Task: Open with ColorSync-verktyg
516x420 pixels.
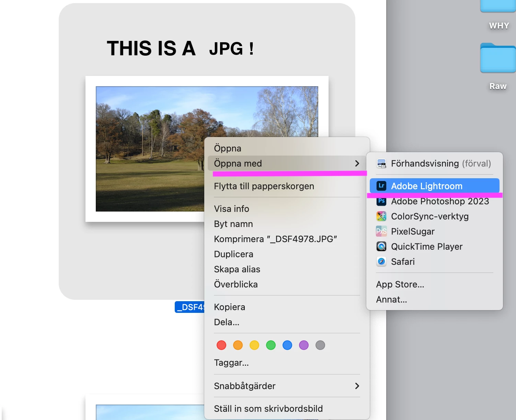Action: point(435,216)
